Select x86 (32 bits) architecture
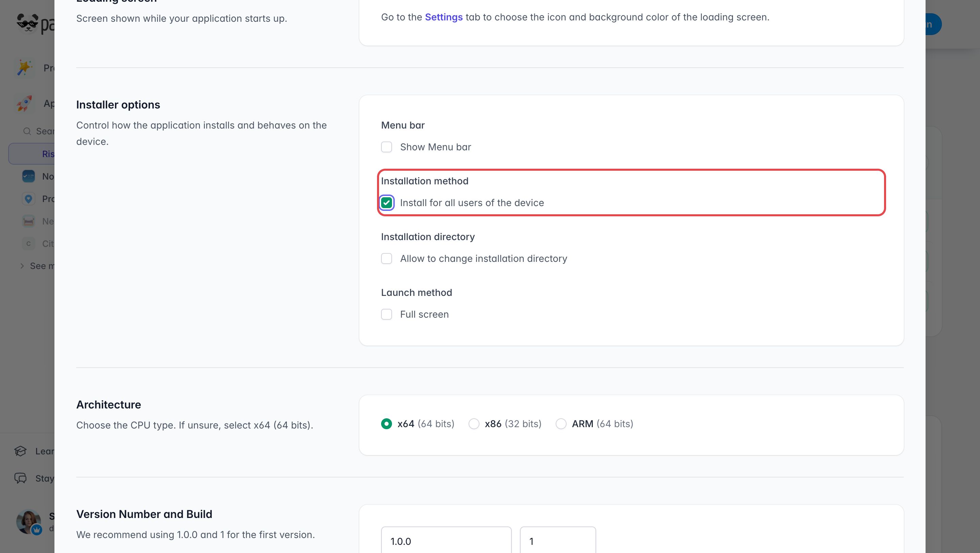This screenshot has width=980, height=553. [x=474, y=424]
